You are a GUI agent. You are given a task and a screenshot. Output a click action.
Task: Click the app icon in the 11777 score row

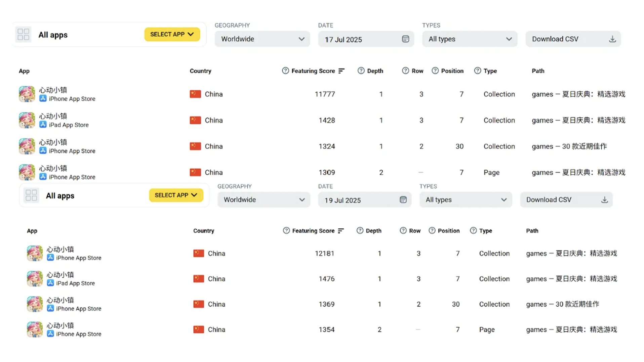point(27,94)
